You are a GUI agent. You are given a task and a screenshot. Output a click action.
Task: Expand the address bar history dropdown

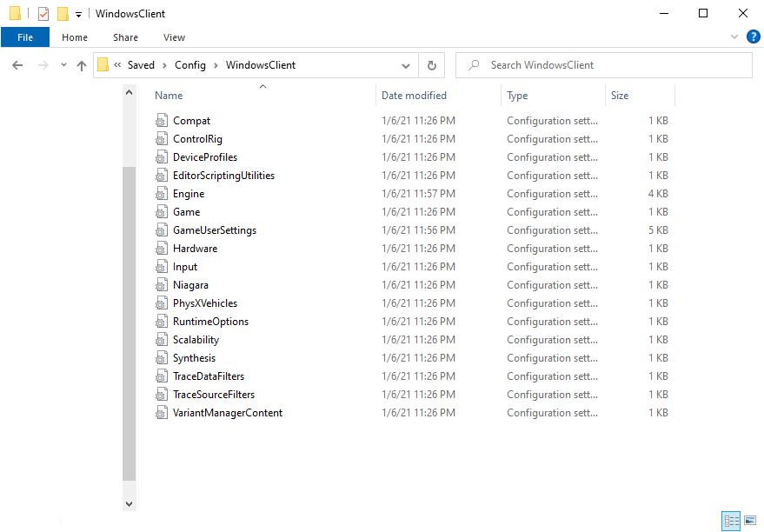point(405,66)
